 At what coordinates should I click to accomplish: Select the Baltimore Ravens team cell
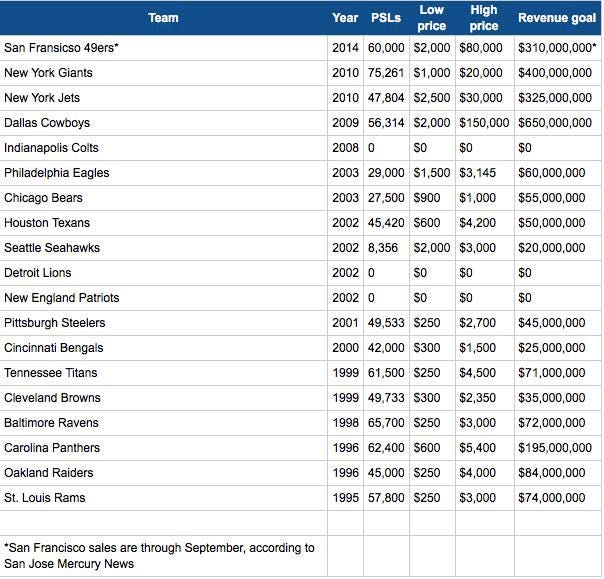(x=163, y=423)
